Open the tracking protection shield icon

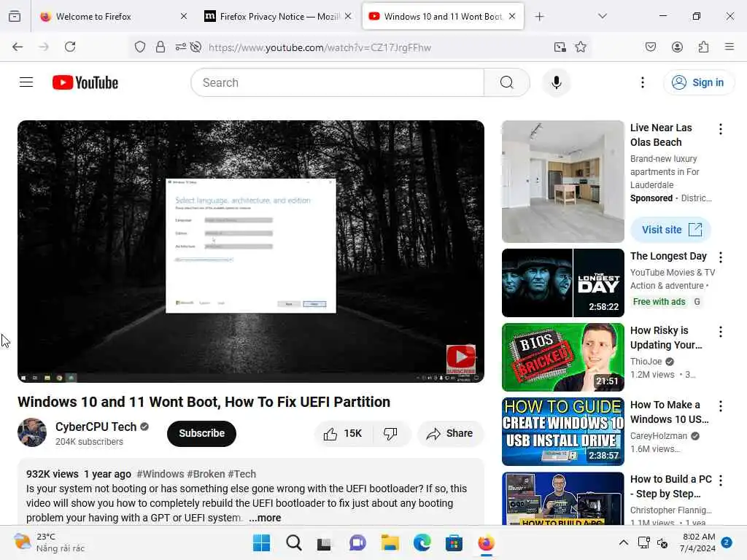(x=139, y=47)
